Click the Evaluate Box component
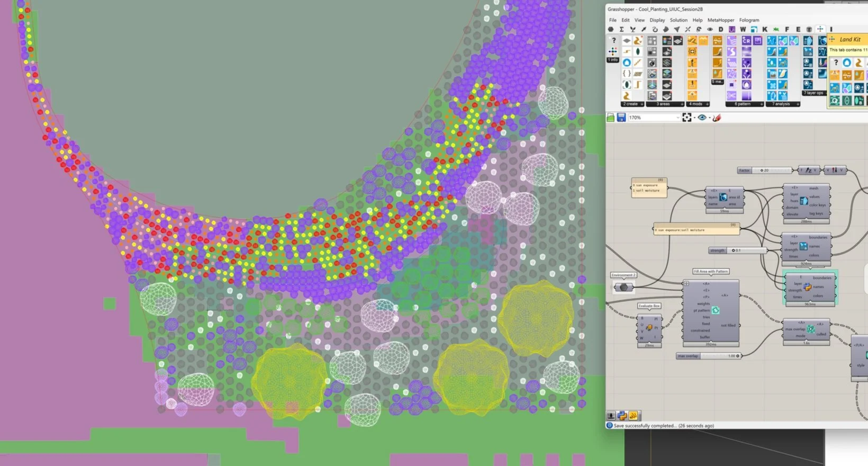The width and height of the screenshot is (868, 466). [649, 328]
